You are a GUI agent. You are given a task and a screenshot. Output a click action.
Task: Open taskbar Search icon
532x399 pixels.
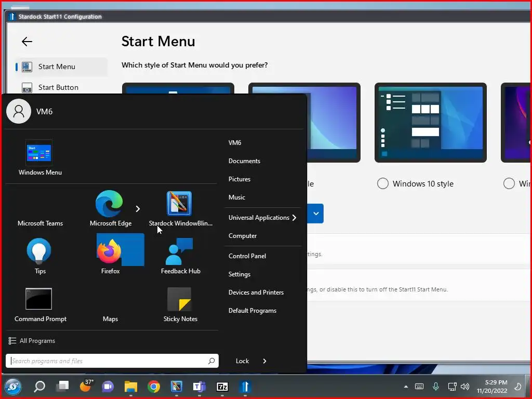(x=39, y=386)
